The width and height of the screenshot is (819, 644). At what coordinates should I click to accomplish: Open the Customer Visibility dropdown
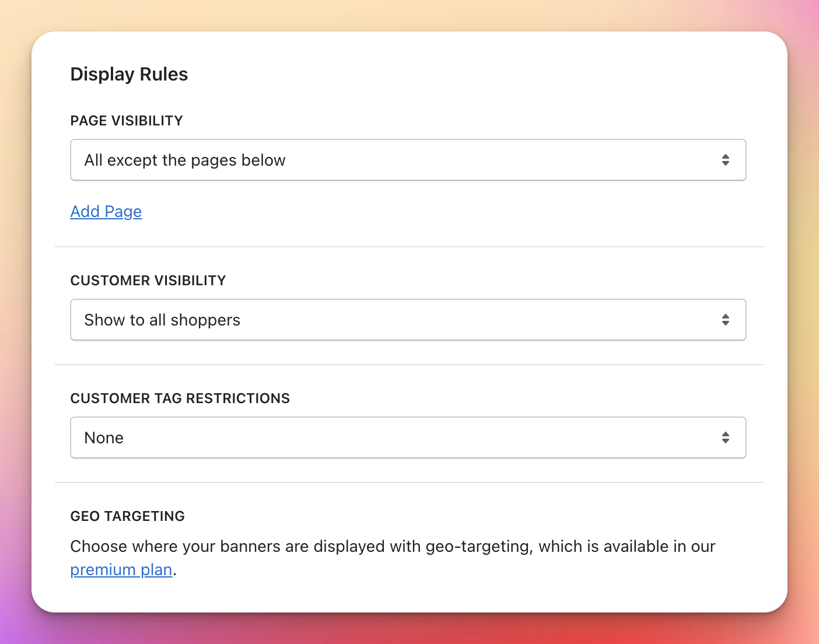(x=408, y=320)
